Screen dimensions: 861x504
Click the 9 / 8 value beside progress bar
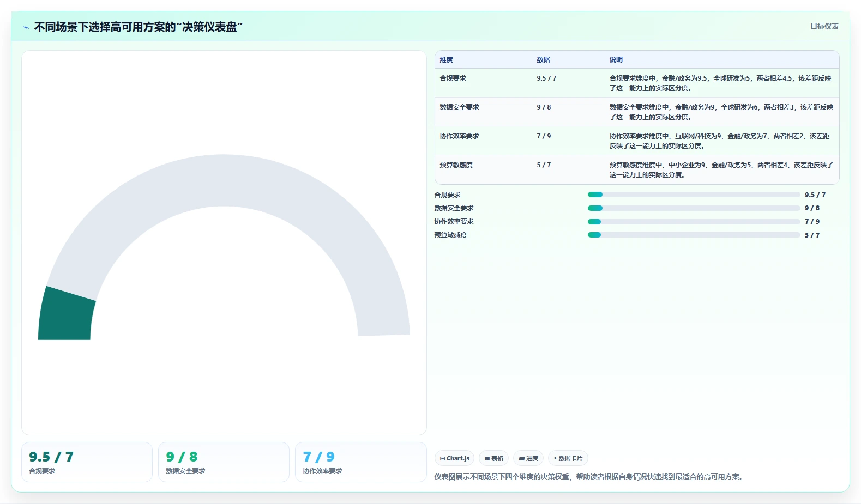click(812, 208)
